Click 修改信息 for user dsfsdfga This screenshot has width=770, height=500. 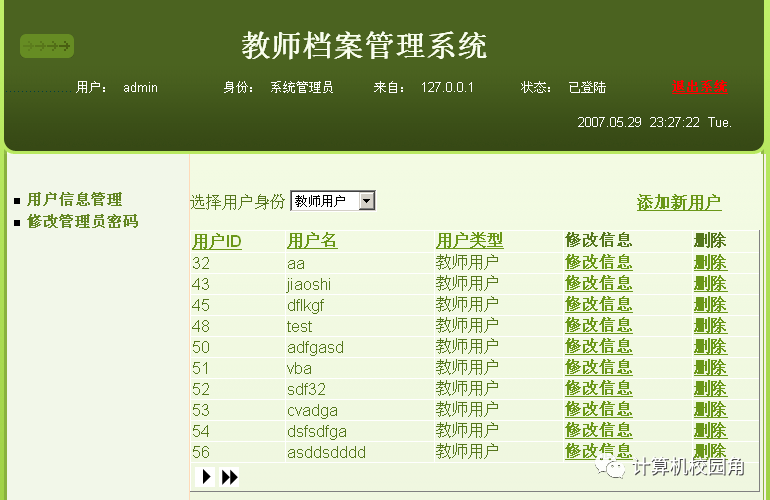[x=599, y=430]
